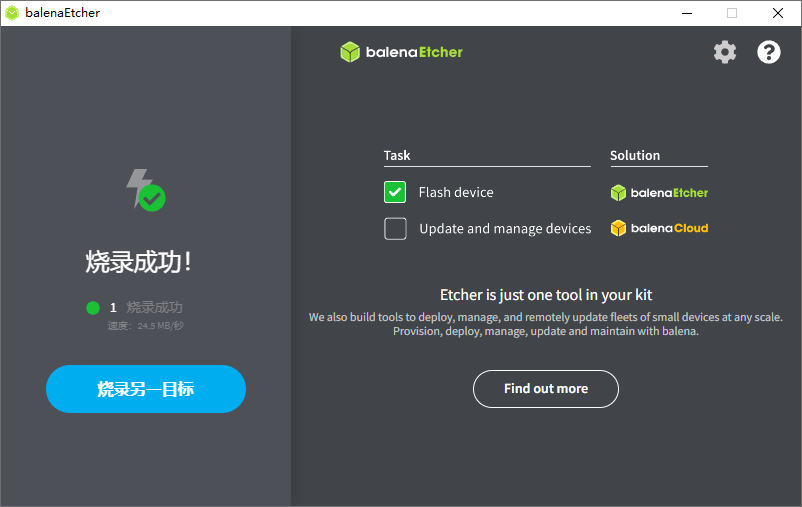Click the Update and manage devices label
Viewport: 802px width, 507px height.
pyautogui.click(x=505, y=229)
